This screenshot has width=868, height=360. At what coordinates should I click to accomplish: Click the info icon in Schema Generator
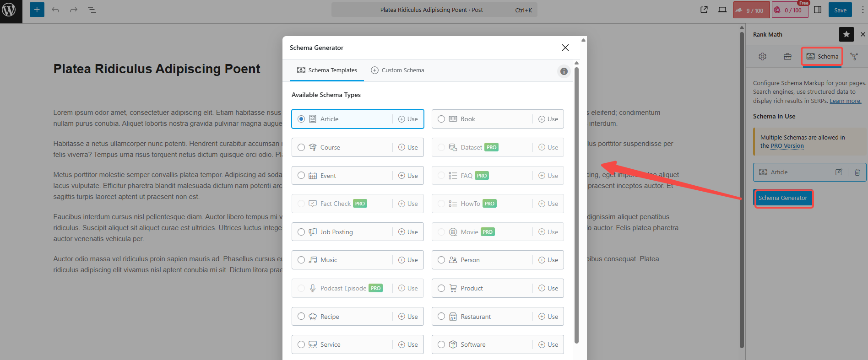pos(564,71)
